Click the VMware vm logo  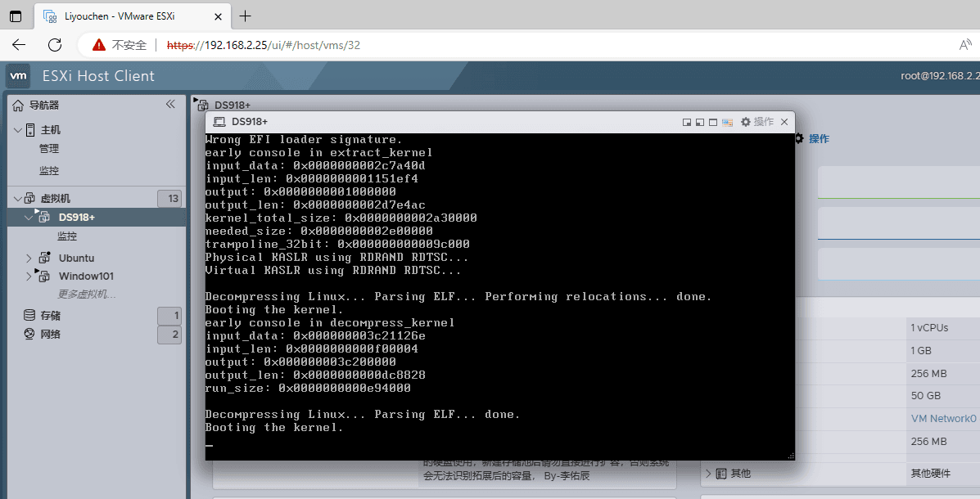tap(19, 76)
